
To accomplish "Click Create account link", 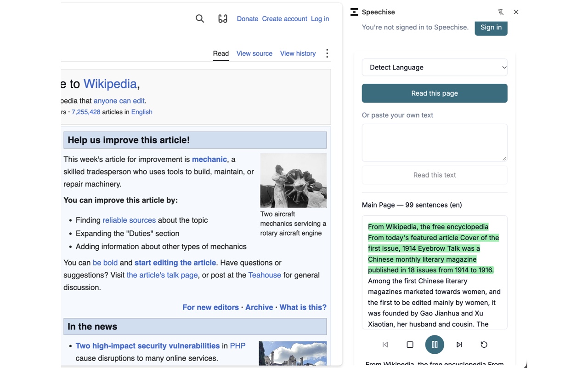I will (284, 19).
